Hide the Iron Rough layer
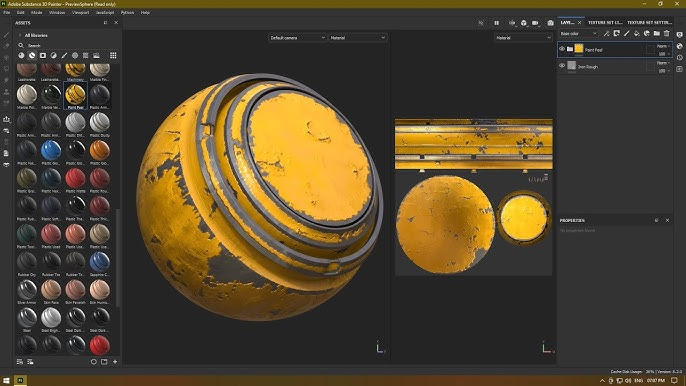 (x=562, y=66)
